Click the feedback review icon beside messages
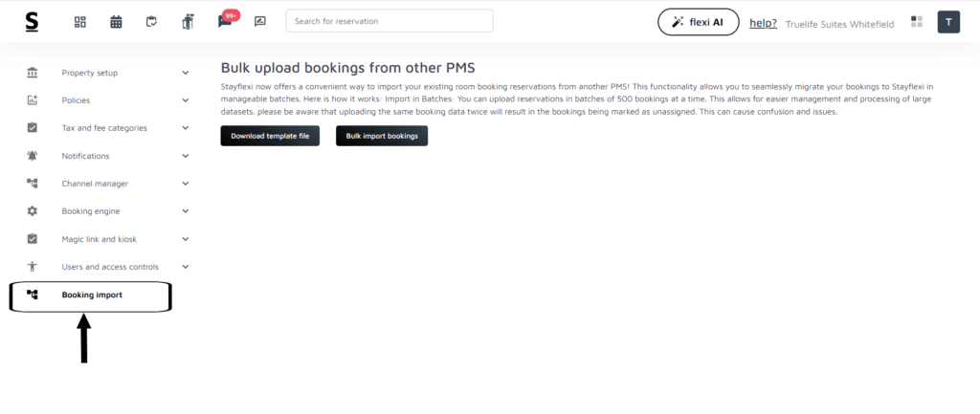980x414 pixels. (x=260, y=21)
